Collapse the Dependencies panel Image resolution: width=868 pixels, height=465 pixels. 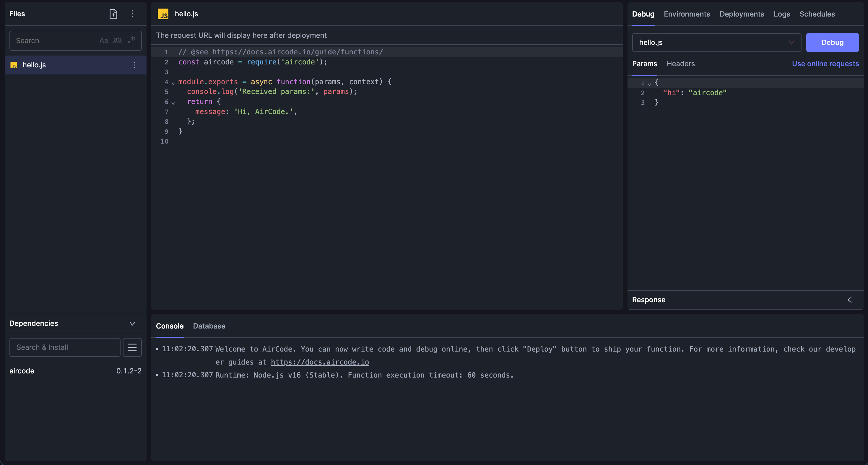[x=132, y=323]
